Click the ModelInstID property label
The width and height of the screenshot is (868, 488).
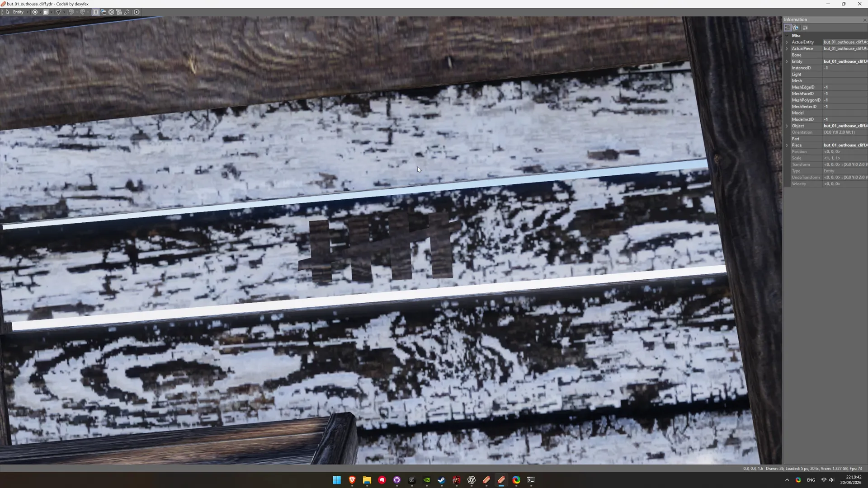[802, 120]
